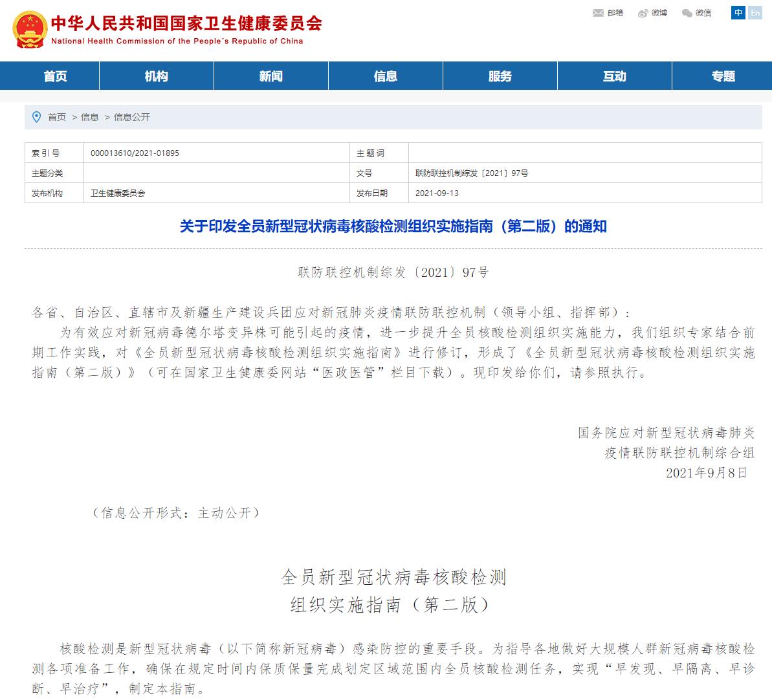The height and width of the screenshot is (700, 772).
Task: Click the location pin breadcrumb icon
Action: 36,117
